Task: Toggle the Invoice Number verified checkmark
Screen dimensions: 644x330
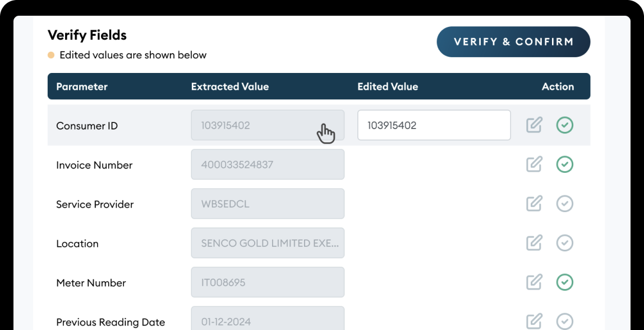Action: coord(564,164)
